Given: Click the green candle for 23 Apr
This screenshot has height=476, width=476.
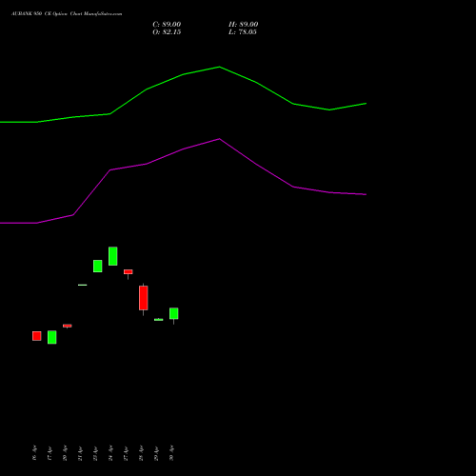Looking at the screenshot, I should (98, 266).
